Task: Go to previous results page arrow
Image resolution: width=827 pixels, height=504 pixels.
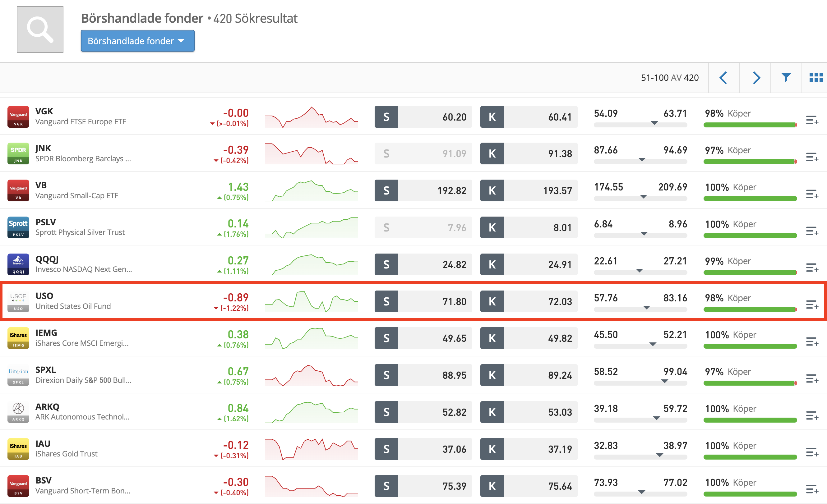Action: click(x=723, y=78)
